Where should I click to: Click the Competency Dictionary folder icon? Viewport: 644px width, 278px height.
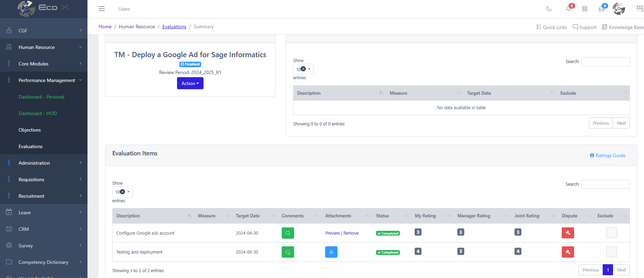pyautogui.click(x=9, y=262)
